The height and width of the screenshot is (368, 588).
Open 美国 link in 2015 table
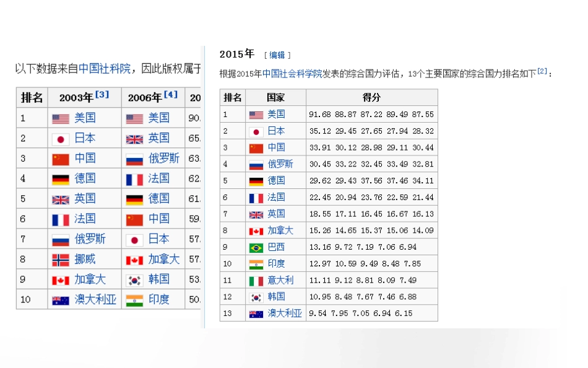[277, 114]
